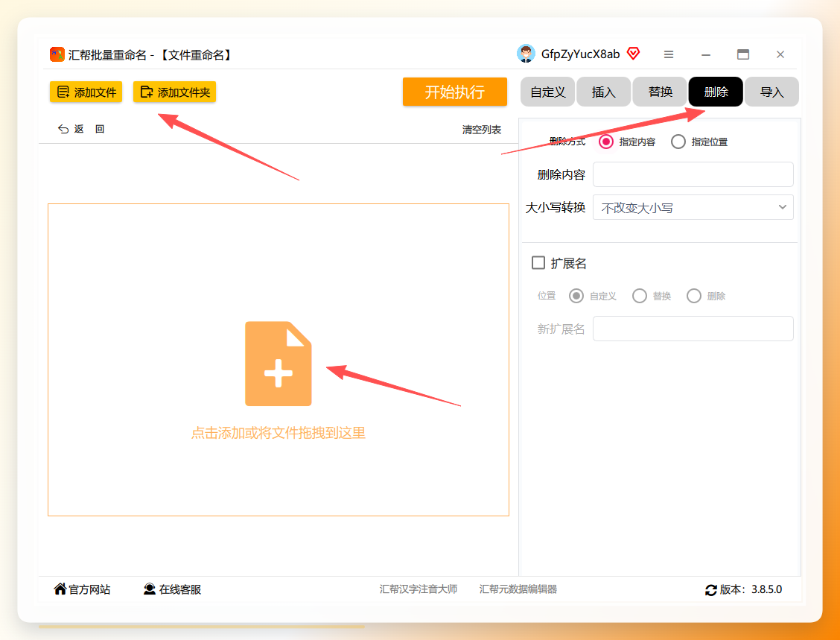Click the version text 3.8.5.0
Image resolution: width=840 pixels, height=640 pixels.
[x=766, y=589]
